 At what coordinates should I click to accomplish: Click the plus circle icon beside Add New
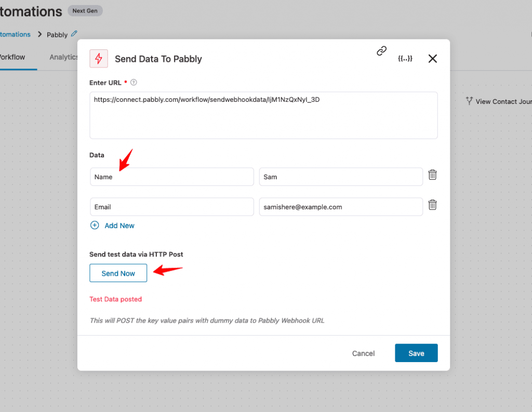coord(95,225)
